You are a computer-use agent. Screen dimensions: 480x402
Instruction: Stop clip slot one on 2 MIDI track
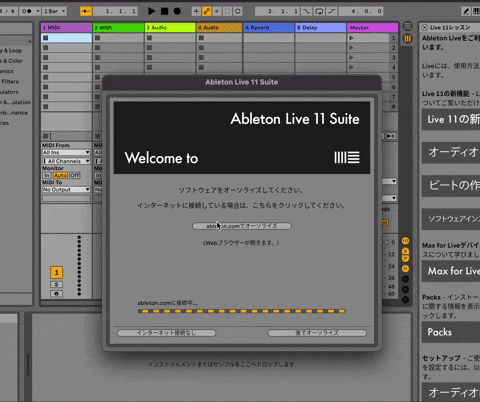pos(97,38)
